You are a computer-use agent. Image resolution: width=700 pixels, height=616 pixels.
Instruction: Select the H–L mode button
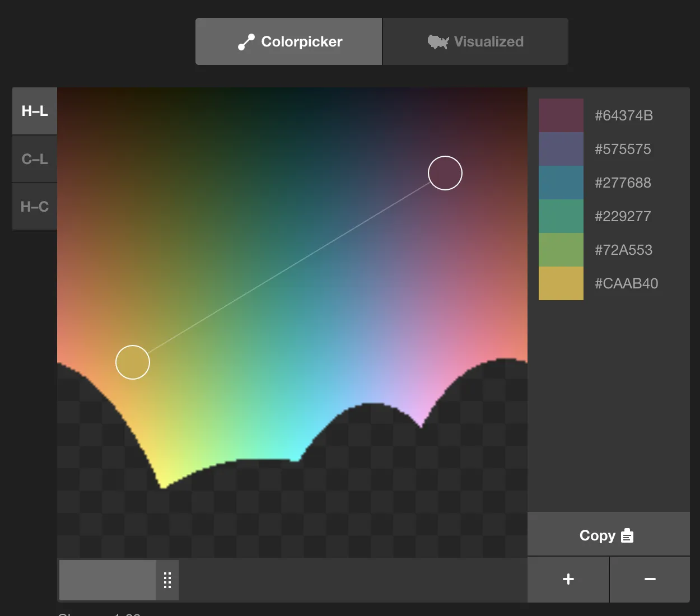[34, 110]
